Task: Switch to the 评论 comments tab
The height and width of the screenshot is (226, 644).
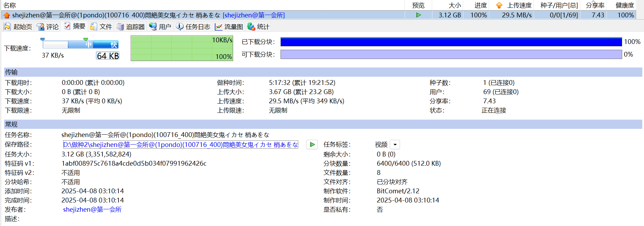Action: [48, 27]
